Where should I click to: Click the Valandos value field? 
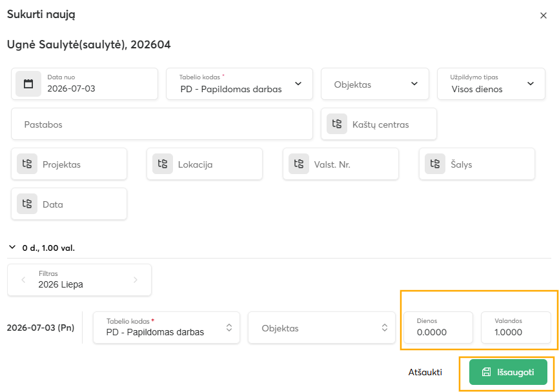point(516,328)
